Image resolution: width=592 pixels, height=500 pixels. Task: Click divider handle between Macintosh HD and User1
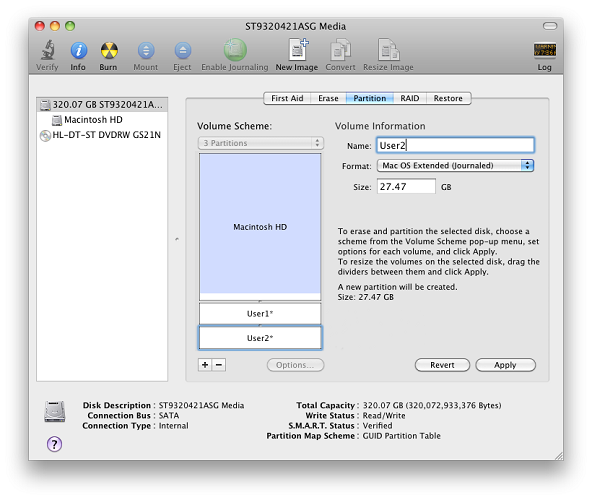click(260, 301)
